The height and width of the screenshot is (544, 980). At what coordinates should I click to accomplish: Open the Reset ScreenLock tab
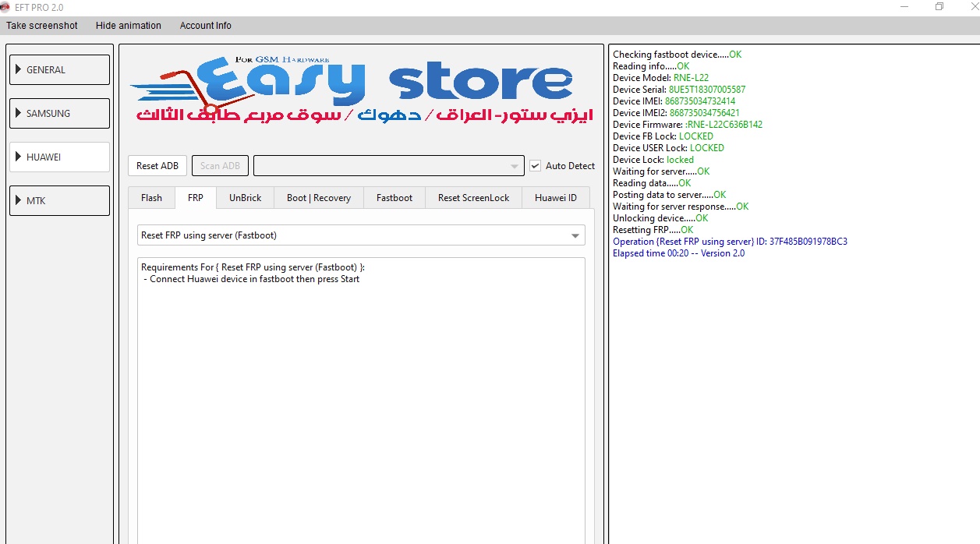coord(473,198)
